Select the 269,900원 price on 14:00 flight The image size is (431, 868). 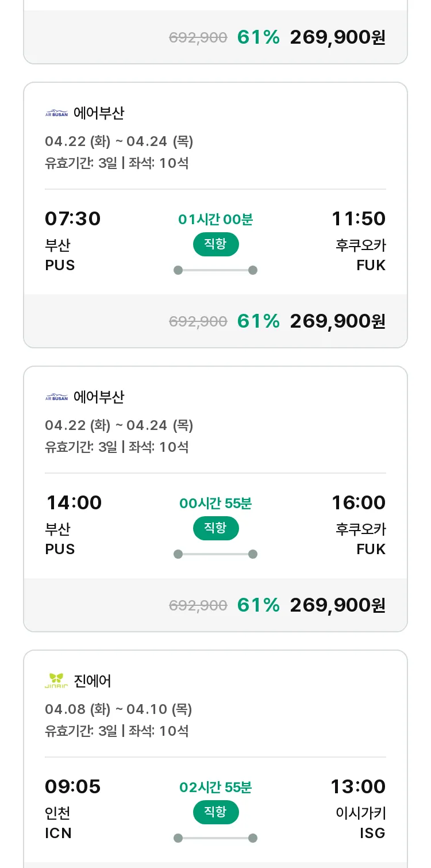338,605
